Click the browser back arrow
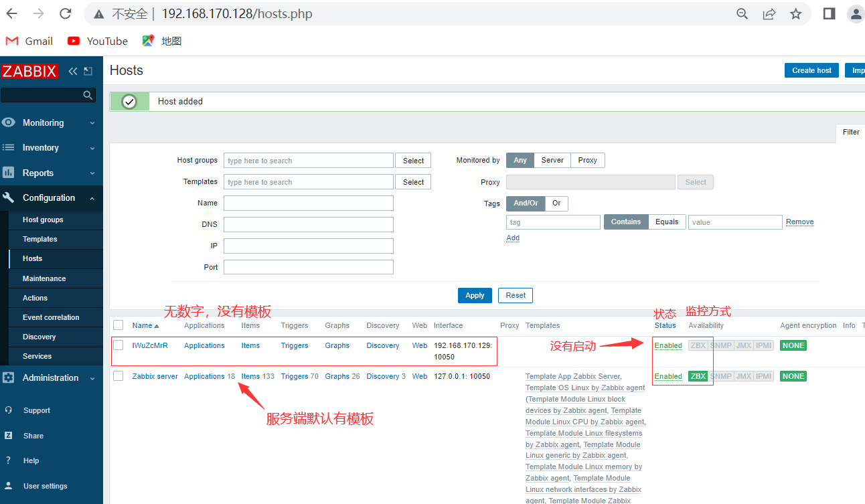865x504 pixels. pyautogui.click(x=12, y=13)
